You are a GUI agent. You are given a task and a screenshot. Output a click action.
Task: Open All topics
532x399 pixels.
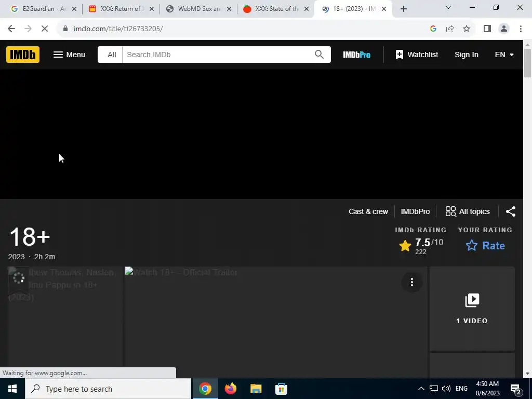point(468,211)
